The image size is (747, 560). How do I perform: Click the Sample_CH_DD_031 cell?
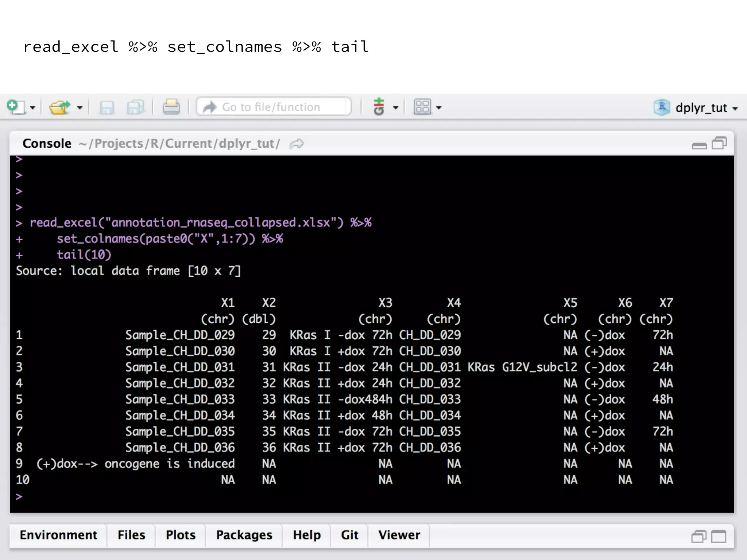180,367
